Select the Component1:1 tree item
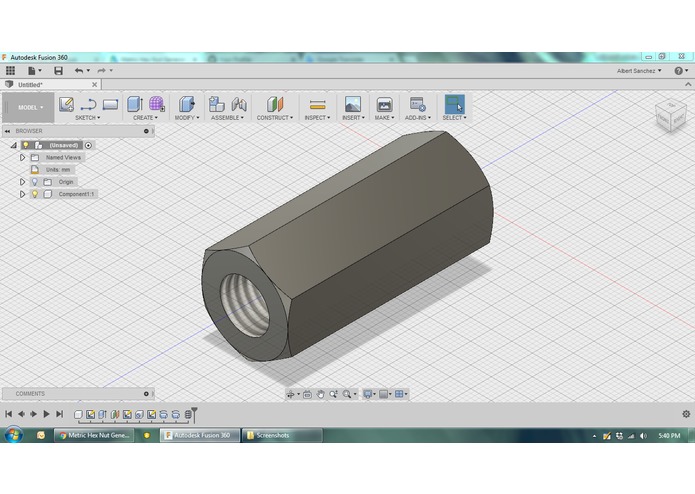The width and height of the screenshot is (695, 494). (x=76, y=194)
